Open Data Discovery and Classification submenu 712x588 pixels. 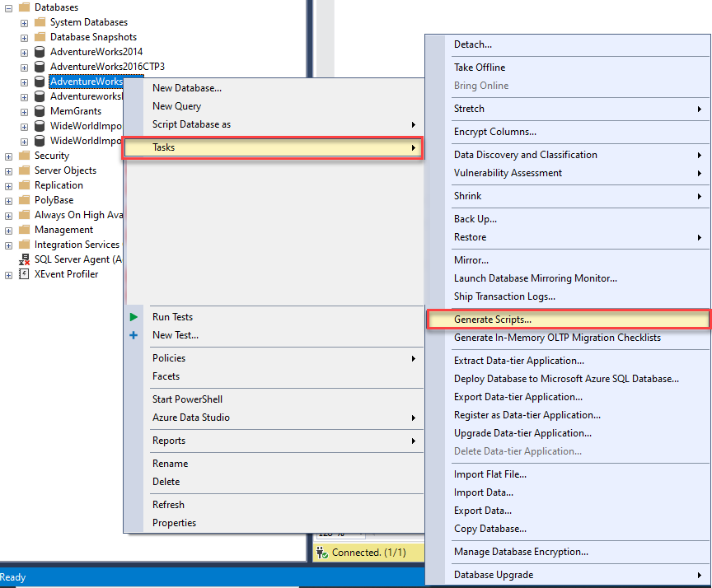[x=568, y=155]
